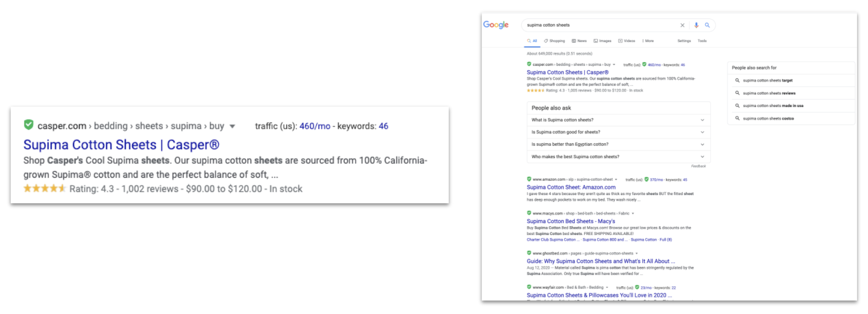Viewport: 868px width, 314px height.
Task: Click the Google logo on the results page
Action: (496, 25)
